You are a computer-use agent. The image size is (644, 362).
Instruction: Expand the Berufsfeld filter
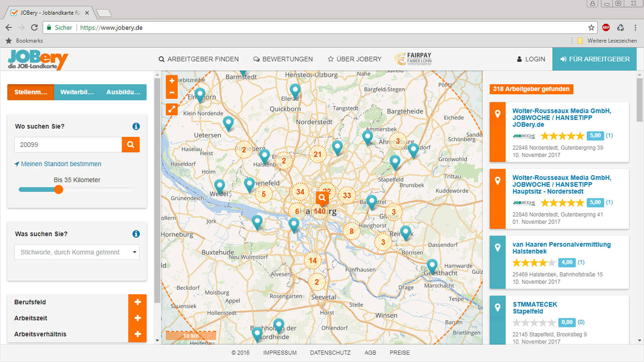(138, 302)
